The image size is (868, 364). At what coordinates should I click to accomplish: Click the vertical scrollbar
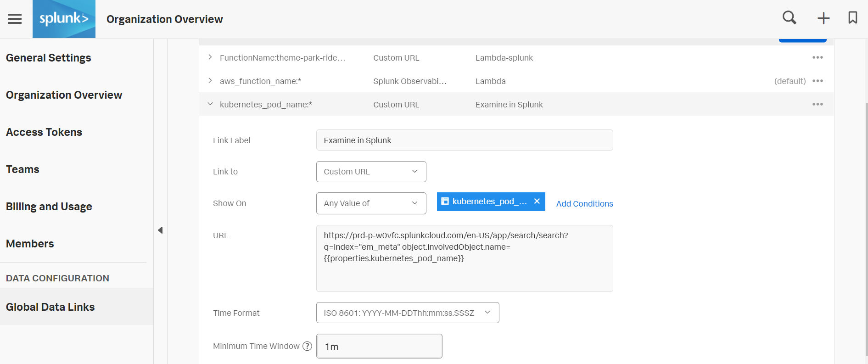(x=866, y=230)
